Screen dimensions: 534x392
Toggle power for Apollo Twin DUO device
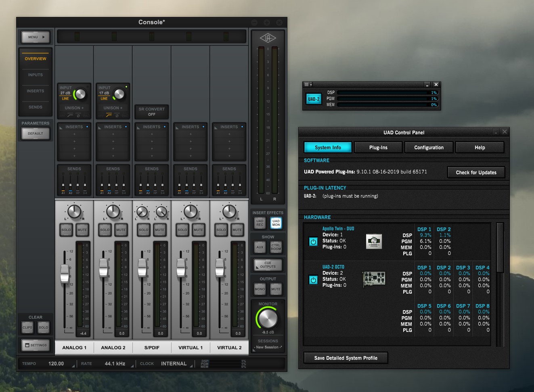(313, 242)
